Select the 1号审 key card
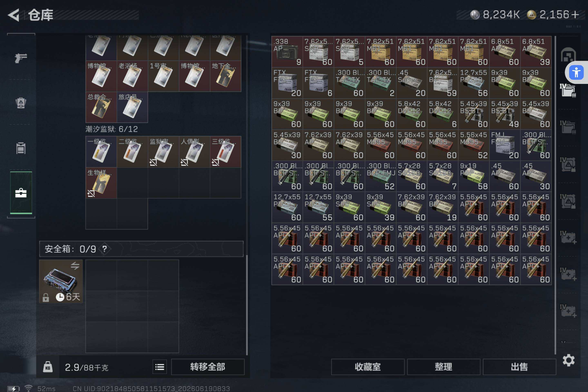 click(x=163, y=76)
